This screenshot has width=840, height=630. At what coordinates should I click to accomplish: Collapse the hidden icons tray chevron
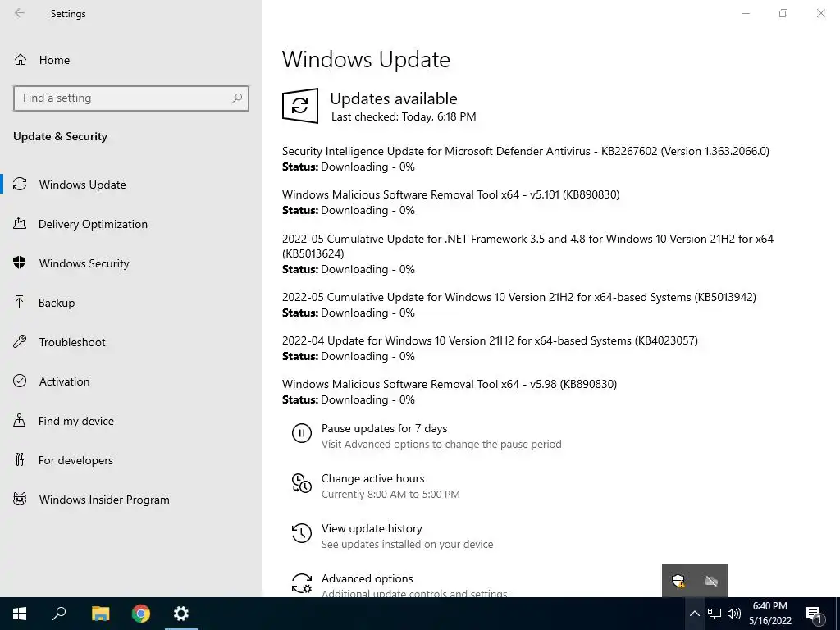tap(694, 614)
